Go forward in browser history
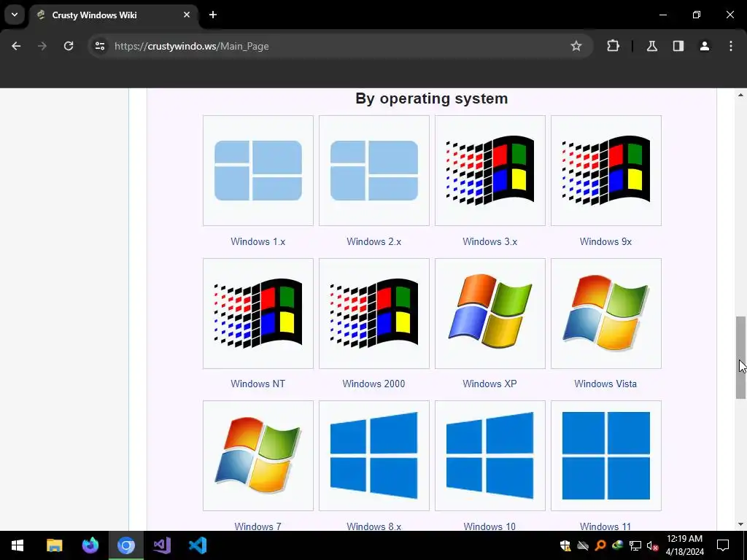The image size is (747, 560). coord(42,46)
